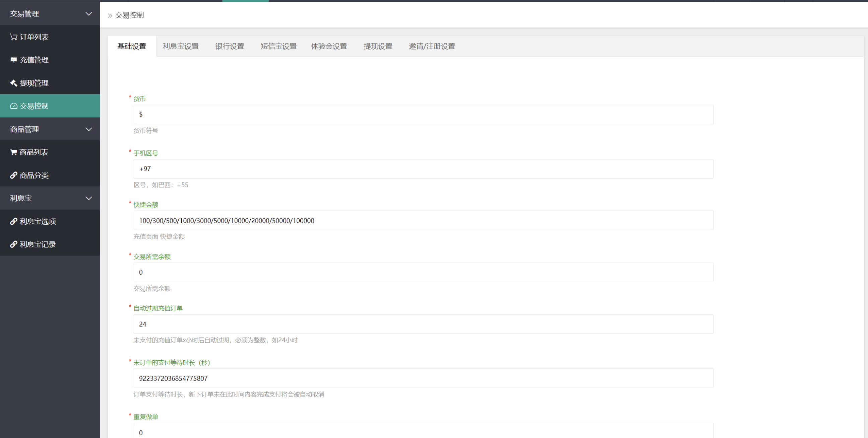Viewport: 868px width, 438px height.
Task: Select the 提现设置 tab
Action: (x=378, y=46)
